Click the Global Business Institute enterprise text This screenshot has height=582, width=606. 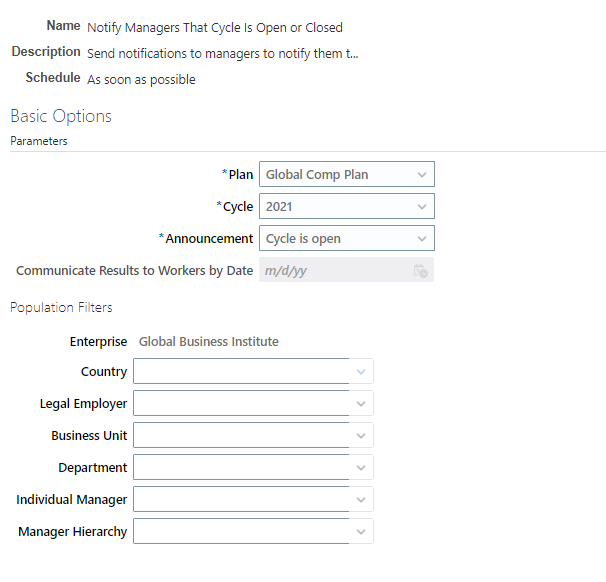point(208,342)
